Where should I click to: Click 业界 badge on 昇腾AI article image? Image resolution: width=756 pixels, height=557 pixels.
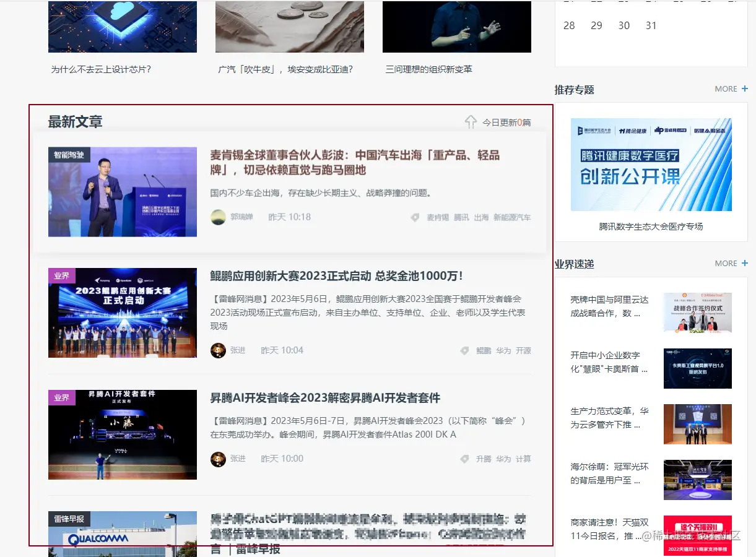click(62, 398)
